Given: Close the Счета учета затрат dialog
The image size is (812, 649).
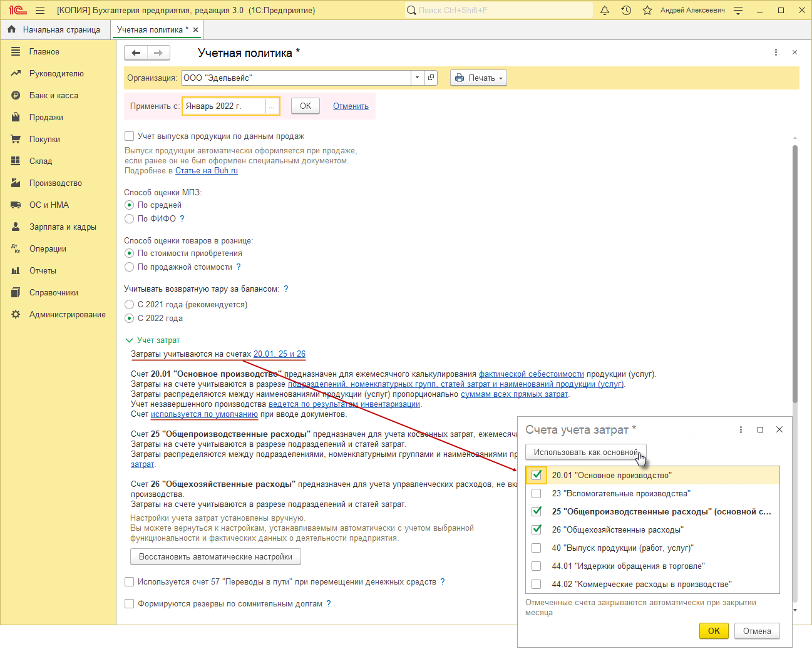Looking at the screenshot, I should click(x=779, y=429).
